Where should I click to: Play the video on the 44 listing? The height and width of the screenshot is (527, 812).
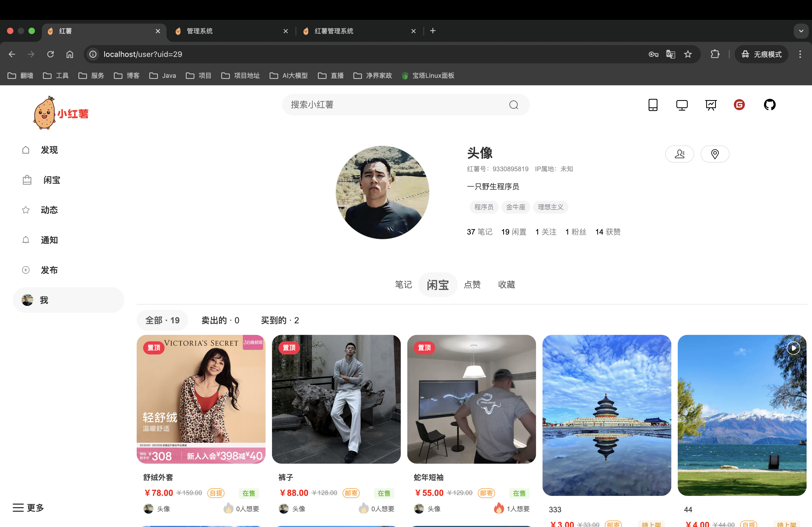pos(794,348)
